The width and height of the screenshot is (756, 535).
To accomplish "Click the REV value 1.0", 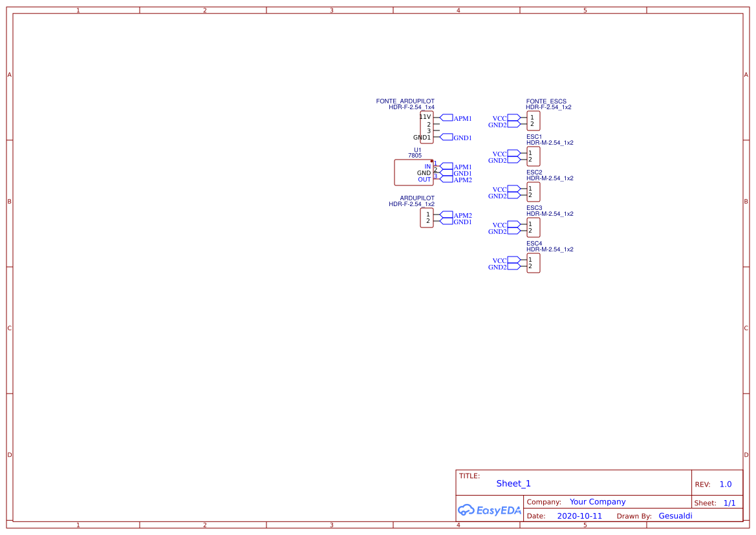I will pos(726,484).
